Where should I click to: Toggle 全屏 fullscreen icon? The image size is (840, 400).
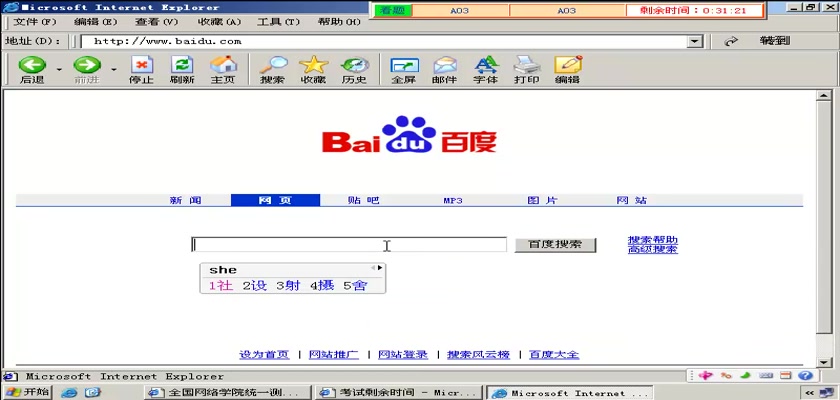click(x=404, y=65)
